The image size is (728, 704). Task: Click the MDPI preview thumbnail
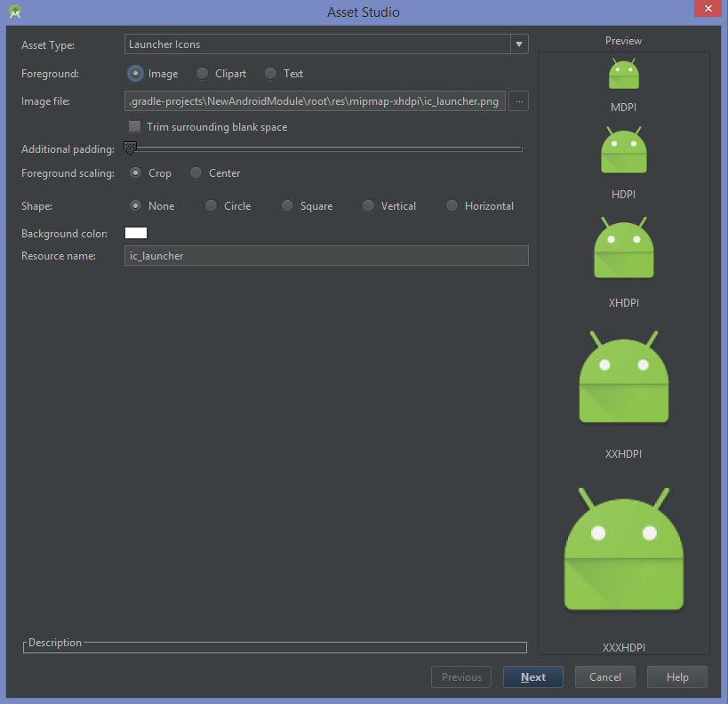(x=623, y=73)
